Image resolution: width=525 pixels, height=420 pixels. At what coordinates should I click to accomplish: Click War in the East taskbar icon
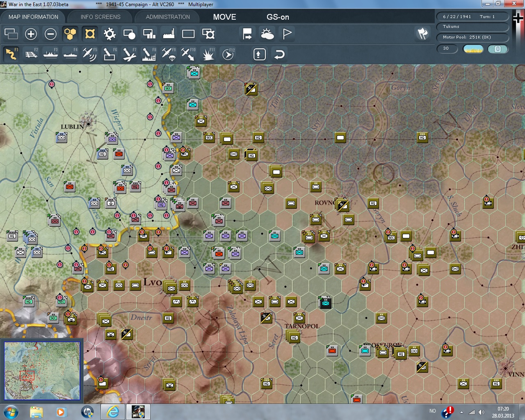138,412
